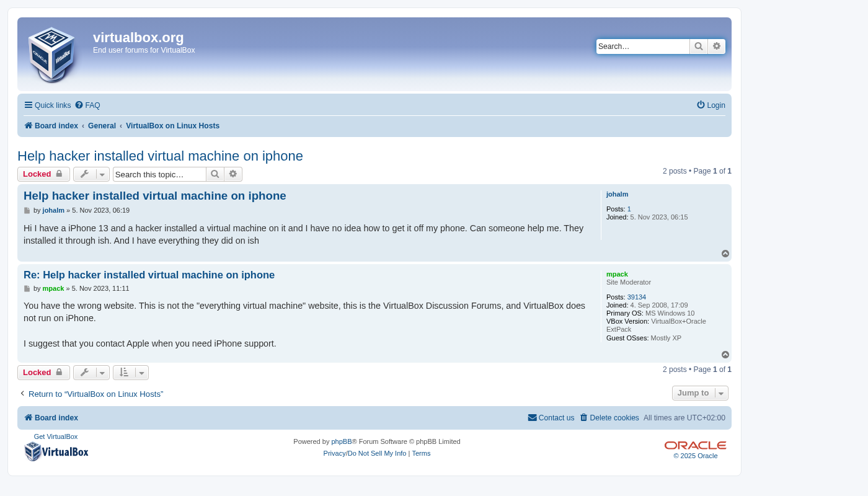Click the topic search magnifier button
This screenshot has width=868, height=496.
point(215,174)
